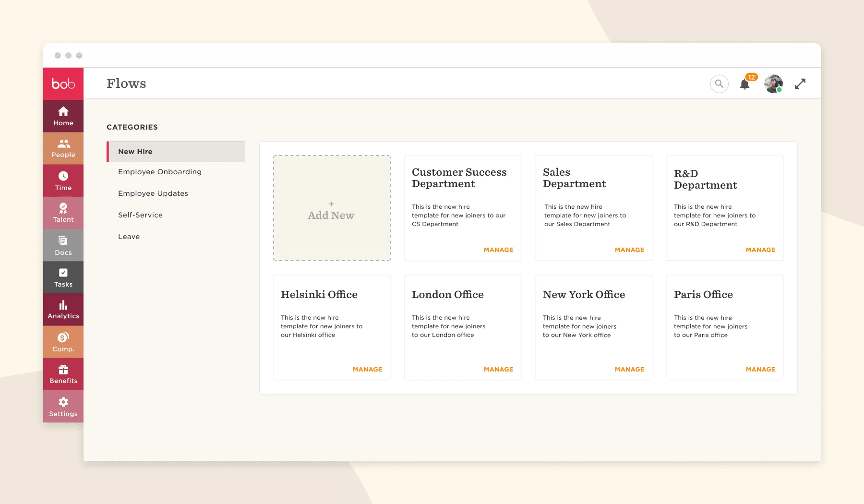Click the bob logo

63,84
